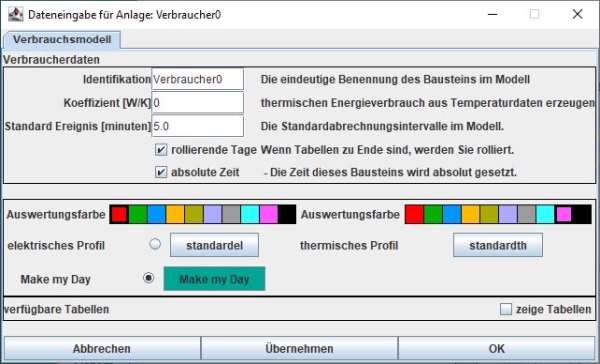The width and height of the screenshot is (600, 364).
Task: Pick gray in right Auswertungsfarbe palette
Action: coord(527,214)
